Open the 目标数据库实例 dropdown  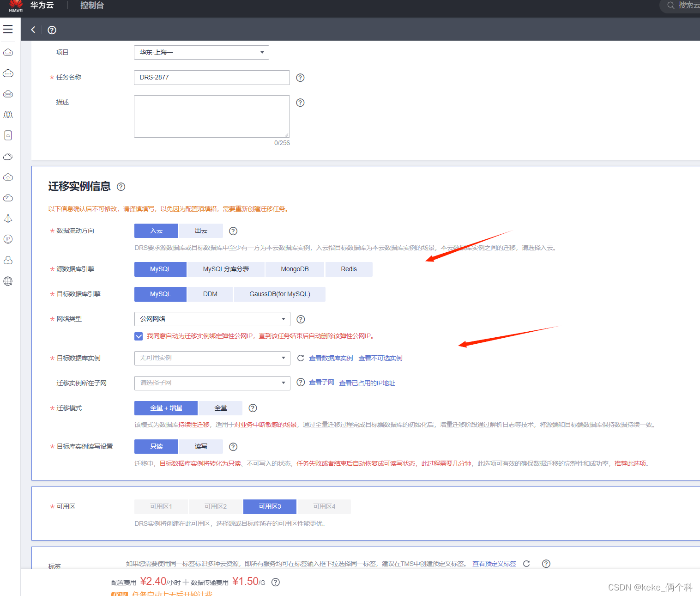point(212,358)
